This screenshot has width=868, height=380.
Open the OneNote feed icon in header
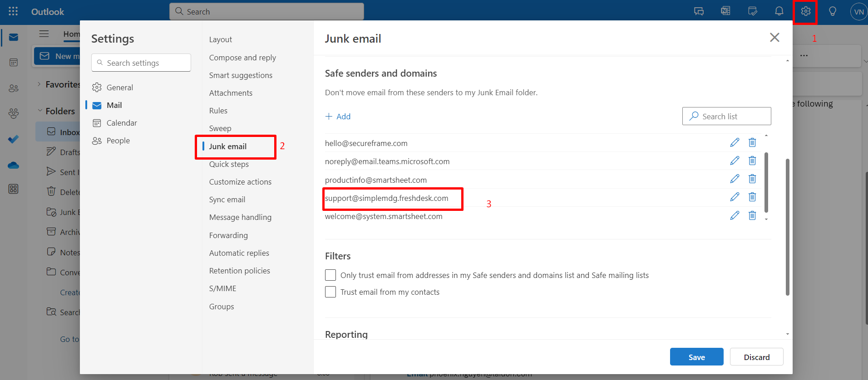click(x=725, y=11)
